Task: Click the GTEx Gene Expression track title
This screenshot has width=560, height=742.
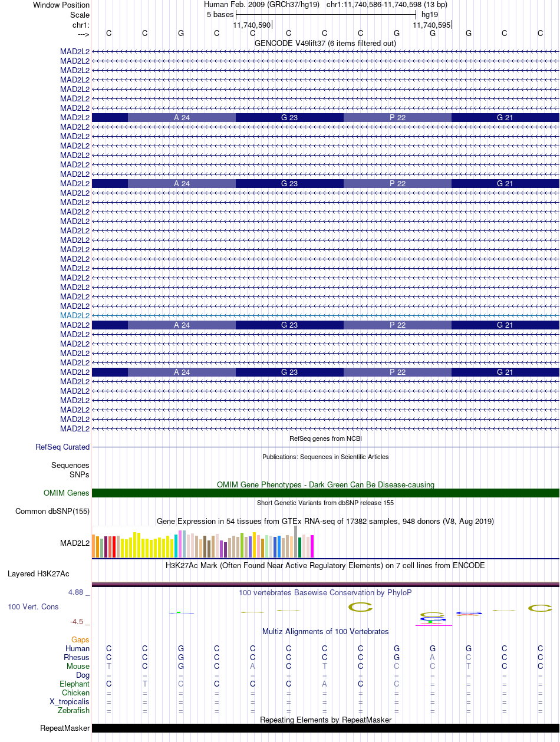Action: point(325,521)
